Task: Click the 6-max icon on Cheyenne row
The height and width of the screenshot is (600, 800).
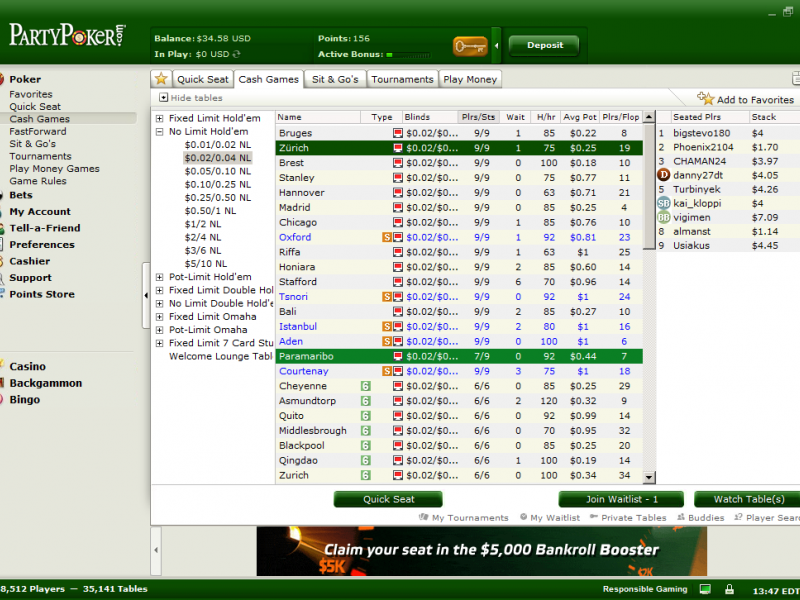Action: tap(366, 387)
